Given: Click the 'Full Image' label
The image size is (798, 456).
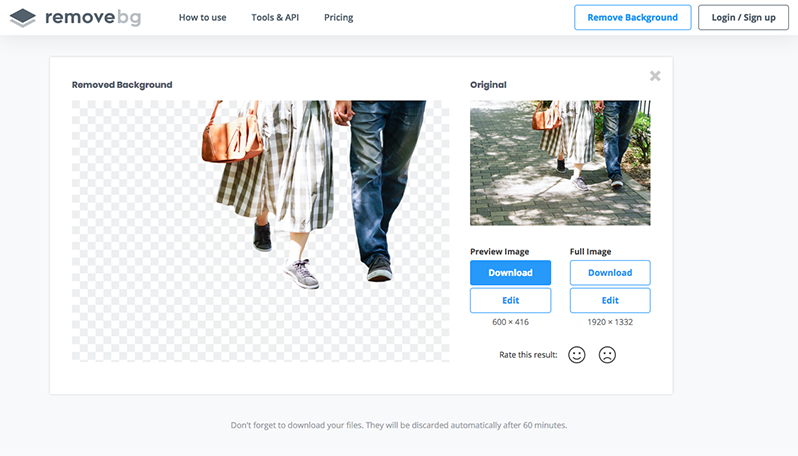Looking at the screenshot, I should (590, 251).
